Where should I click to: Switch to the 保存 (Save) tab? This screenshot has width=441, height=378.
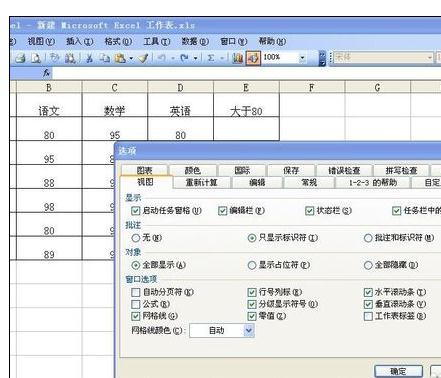291,170
